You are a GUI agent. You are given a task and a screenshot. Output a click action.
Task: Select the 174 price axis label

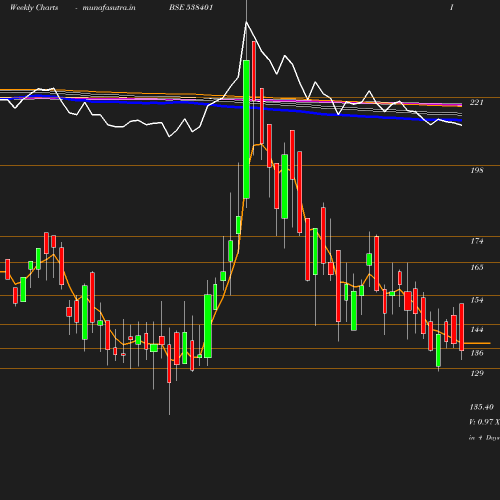coord(477,241)
